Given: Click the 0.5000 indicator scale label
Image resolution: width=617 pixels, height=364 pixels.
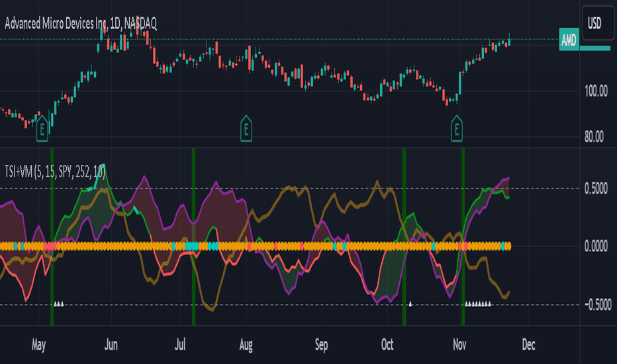Looking at the screenshot, I should click(x=596, y=189).
